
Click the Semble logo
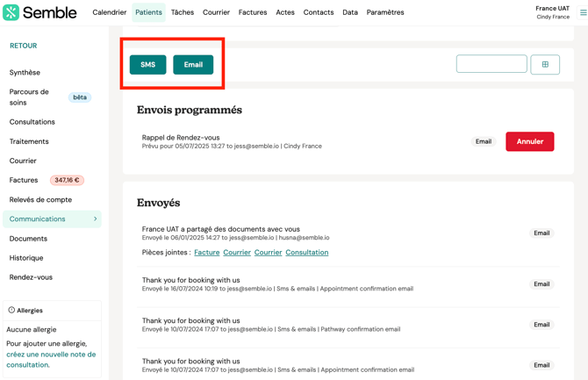click(39, 12)
